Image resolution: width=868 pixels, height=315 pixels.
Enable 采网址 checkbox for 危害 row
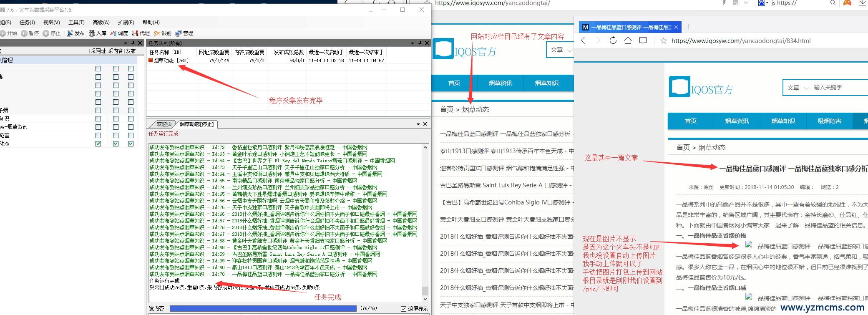[98, 135]
